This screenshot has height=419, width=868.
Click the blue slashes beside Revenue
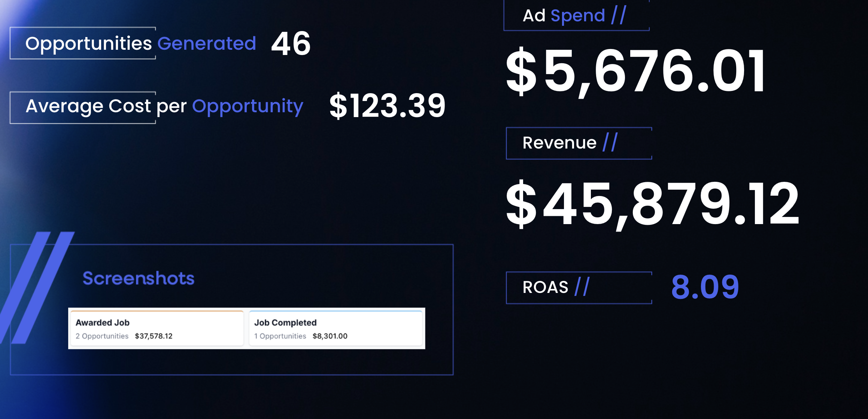(610, 142)
